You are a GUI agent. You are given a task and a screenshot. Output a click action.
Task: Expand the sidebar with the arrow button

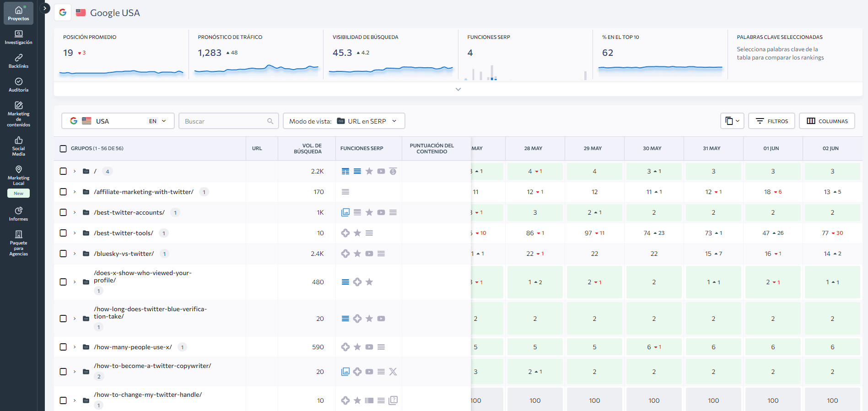(45, 8)
